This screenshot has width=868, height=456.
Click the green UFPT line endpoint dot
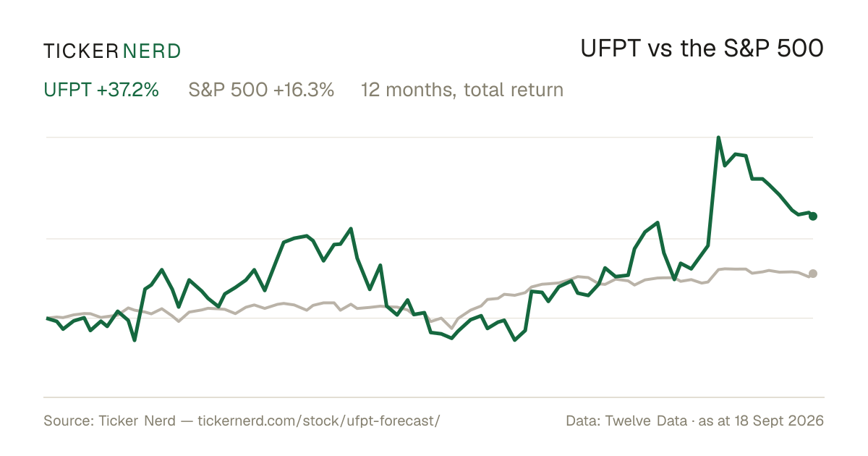click(813, 216)
